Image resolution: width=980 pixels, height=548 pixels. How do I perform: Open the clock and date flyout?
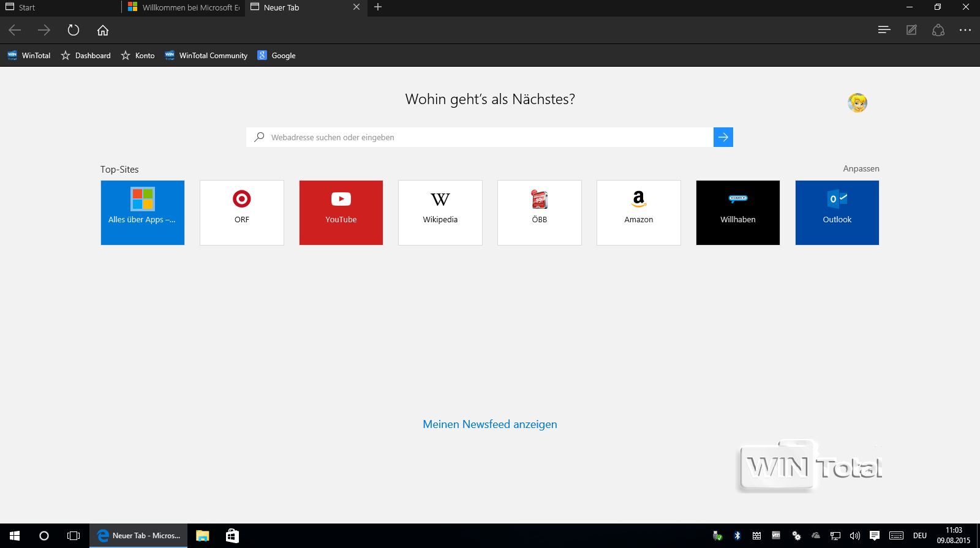point(954,536)
